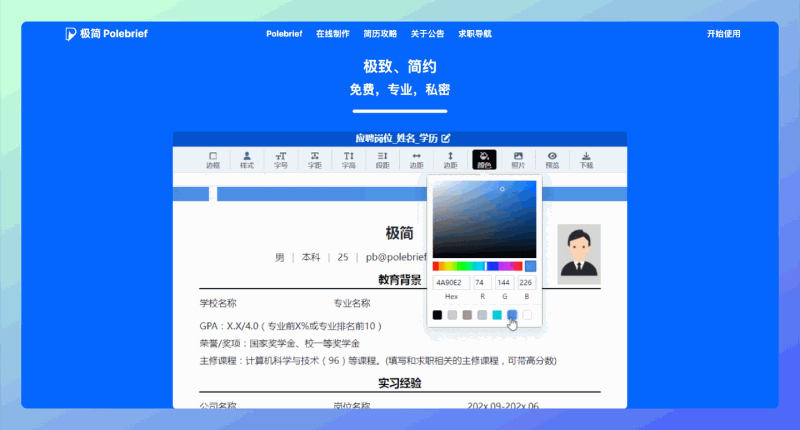Select the brownish-gray color swatch
This screenshot has height=430, width=800.
[467, 315]
